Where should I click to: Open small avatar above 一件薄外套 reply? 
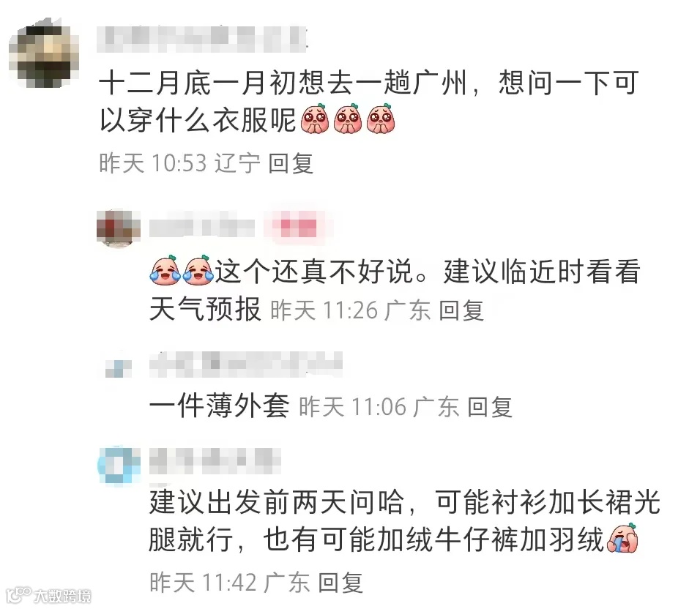coord(119,368)
